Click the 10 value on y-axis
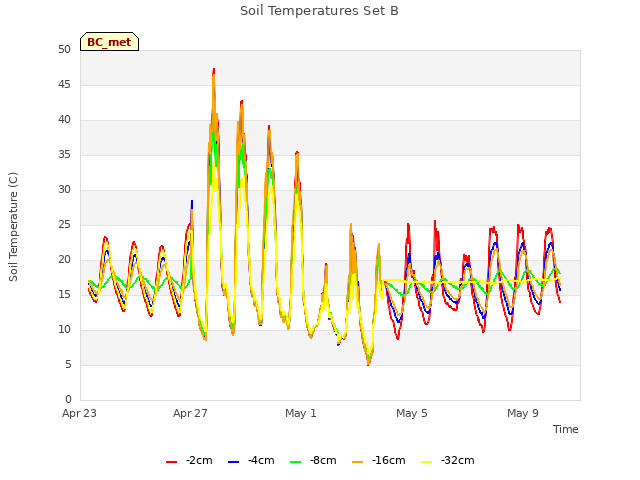 coord(64,329)
